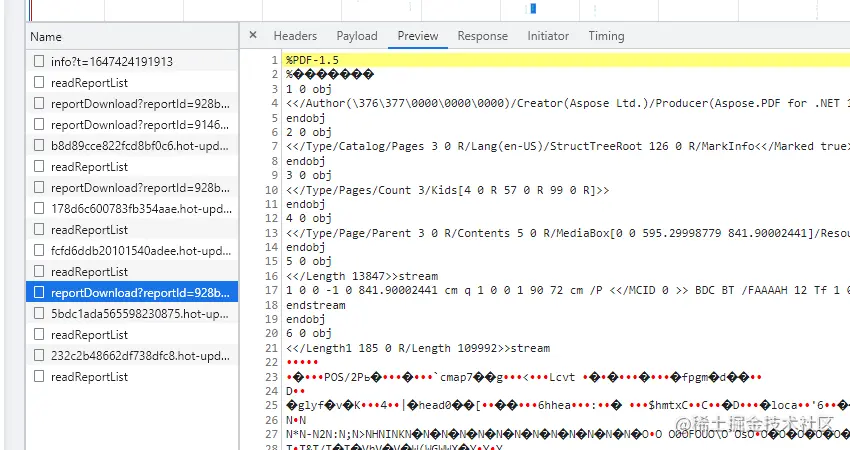Open 178d6c600783fb354aae.hot-upd request
The height and width of the screenshot is (450, 850).
141,209
